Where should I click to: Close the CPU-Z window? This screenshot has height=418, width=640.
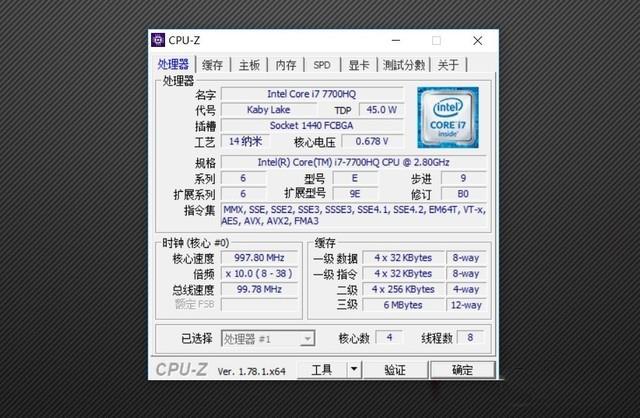coord(478,40)
